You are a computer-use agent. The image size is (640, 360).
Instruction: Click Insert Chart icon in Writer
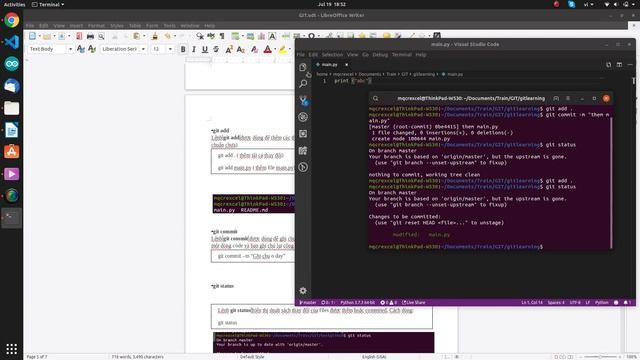[261, 36]
